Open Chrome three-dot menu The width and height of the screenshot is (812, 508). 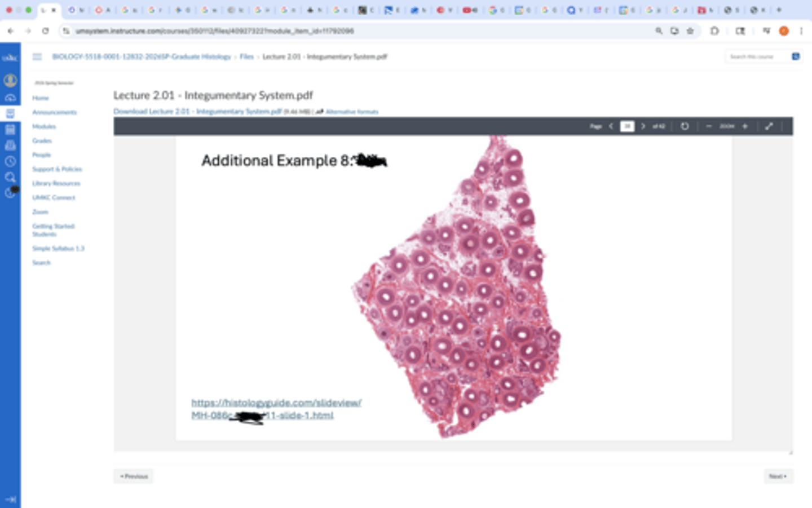coord(801,31)
